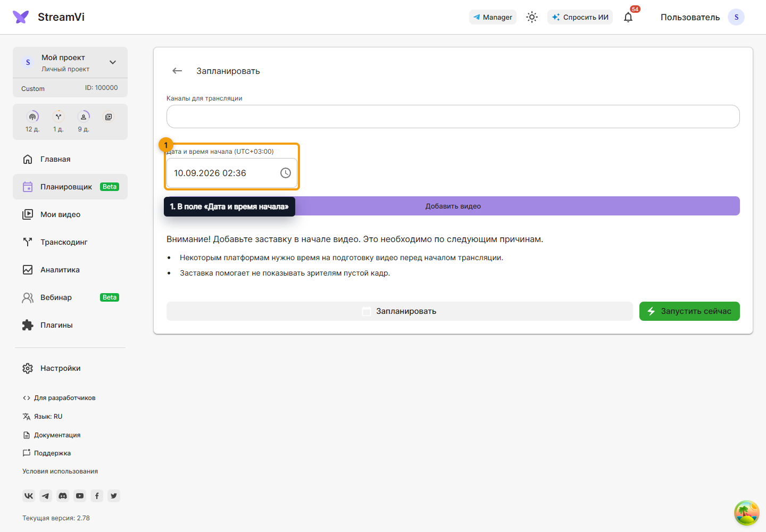This screenshot has width=766, height=532.
Task: Open the Вебинар section
Action: 70,297
